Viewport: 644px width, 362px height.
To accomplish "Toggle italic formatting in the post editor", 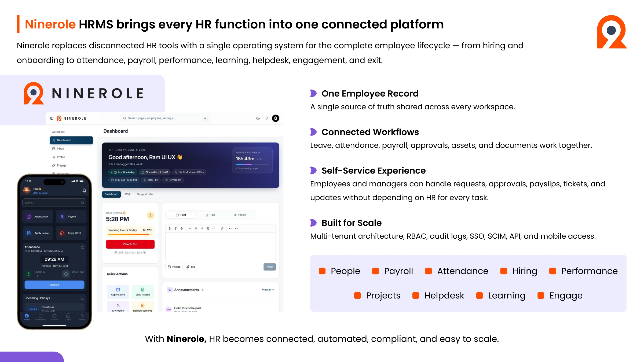I will [x=175, y=228].
